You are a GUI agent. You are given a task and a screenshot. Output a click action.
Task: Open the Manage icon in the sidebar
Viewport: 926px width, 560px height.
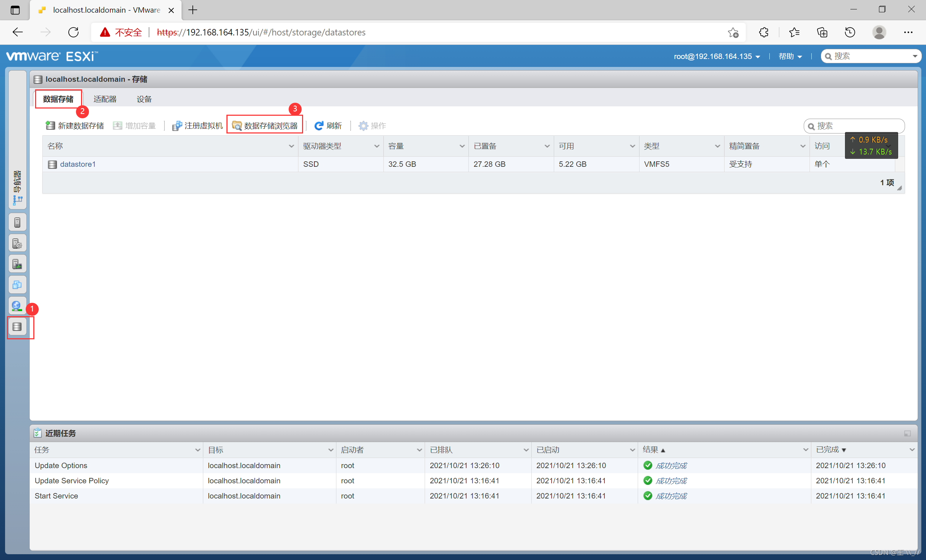[x=17, y=243]
